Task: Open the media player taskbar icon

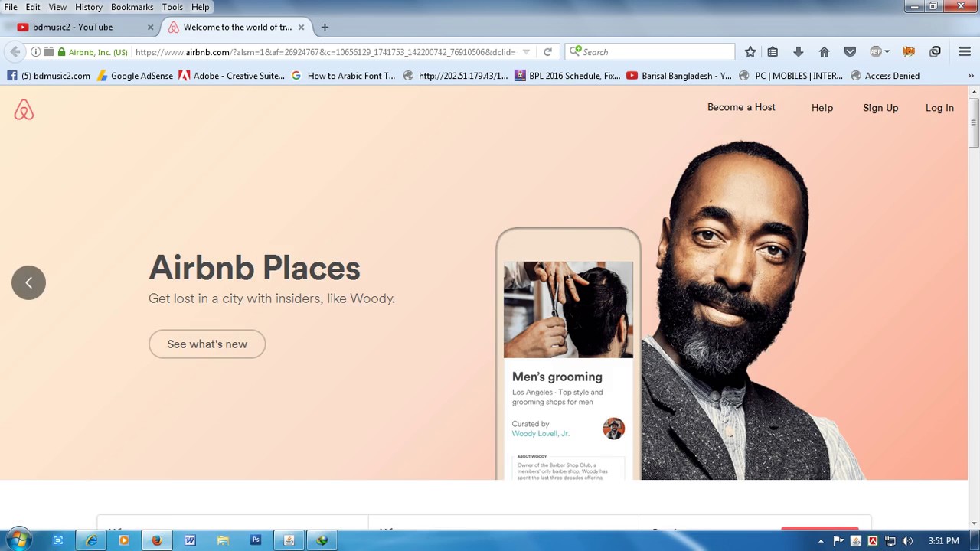Action: tap(124, 540)
